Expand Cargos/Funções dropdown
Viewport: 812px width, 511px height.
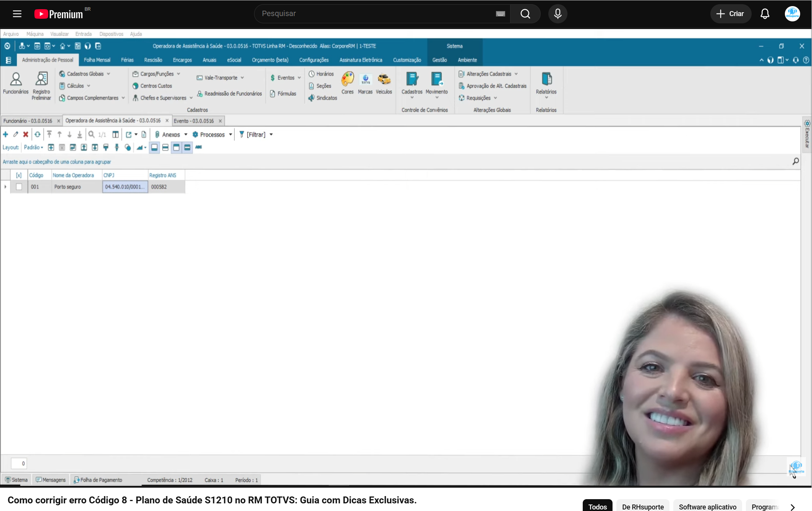178,74
